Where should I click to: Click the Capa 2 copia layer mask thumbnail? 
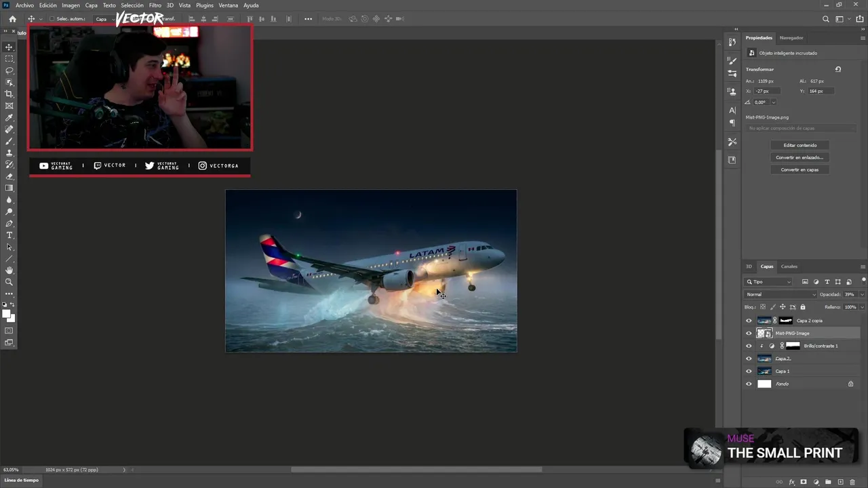click(786, 321)
